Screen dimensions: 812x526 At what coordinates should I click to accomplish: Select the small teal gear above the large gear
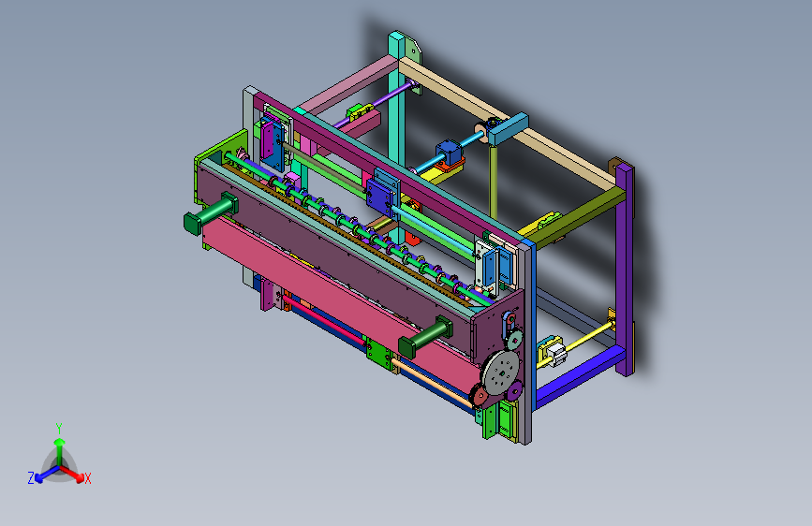[514, 340]
